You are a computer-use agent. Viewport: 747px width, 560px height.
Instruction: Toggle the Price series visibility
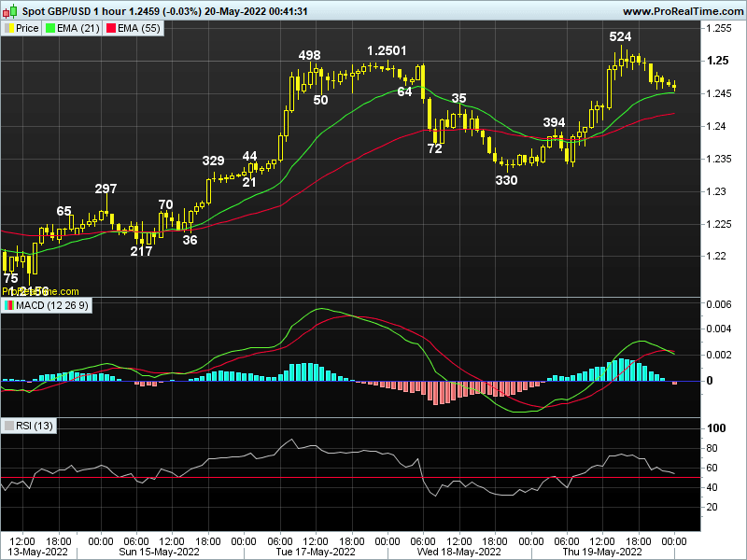coord(25,27)
